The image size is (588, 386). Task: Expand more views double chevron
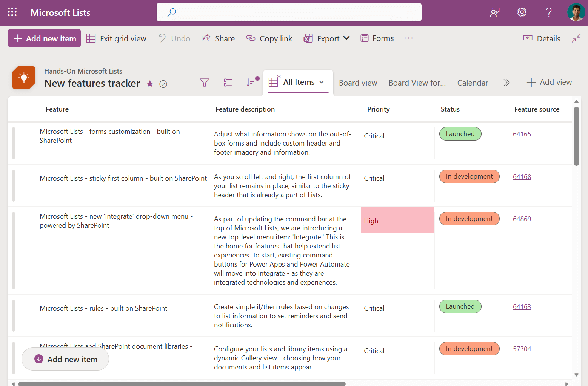(x=506, y=83)
